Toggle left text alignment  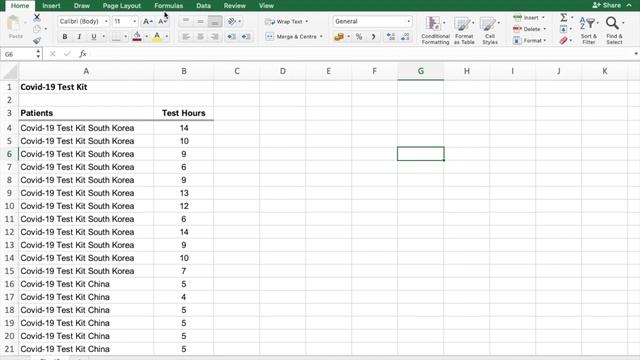coord(186,37)
